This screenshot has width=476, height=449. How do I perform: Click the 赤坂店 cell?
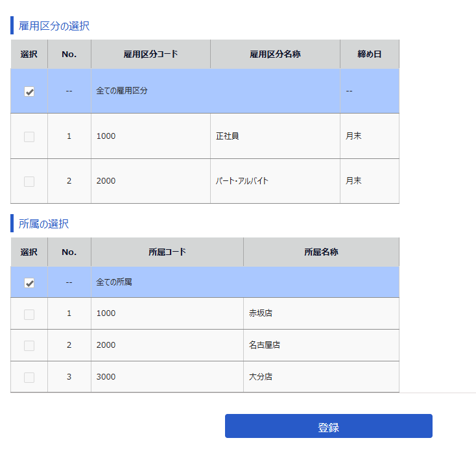tap(321, 313)
